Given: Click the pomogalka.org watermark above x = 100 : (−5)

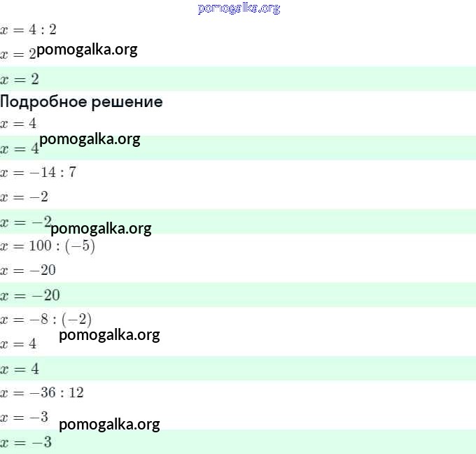Looking at the screenshot, I should (101, 229).
